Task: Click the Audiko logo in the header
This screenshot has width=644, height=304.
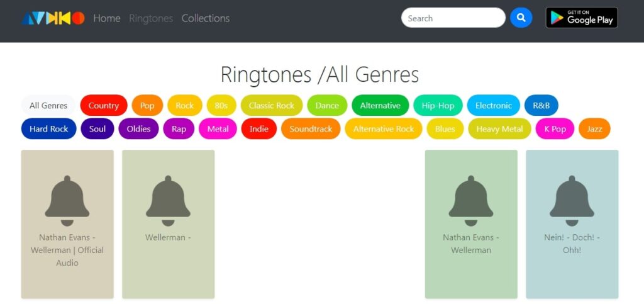Action: click(x=53, y=18)
